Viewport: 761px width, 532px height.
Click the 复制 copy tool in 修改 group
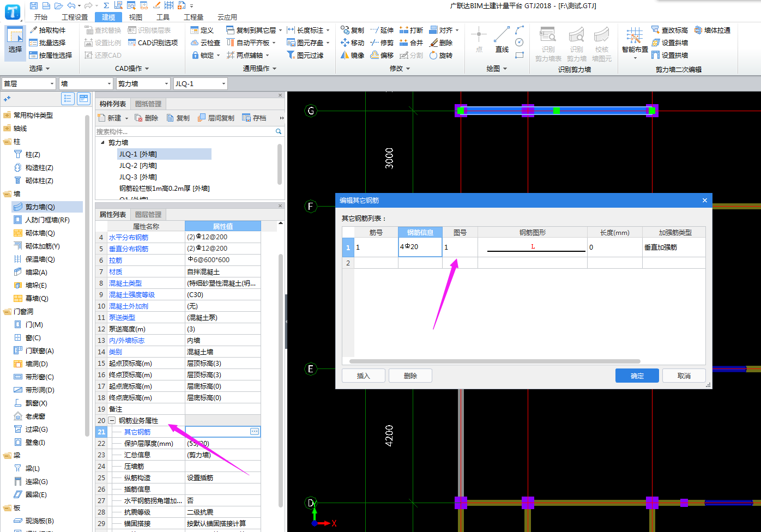[352, 30]
